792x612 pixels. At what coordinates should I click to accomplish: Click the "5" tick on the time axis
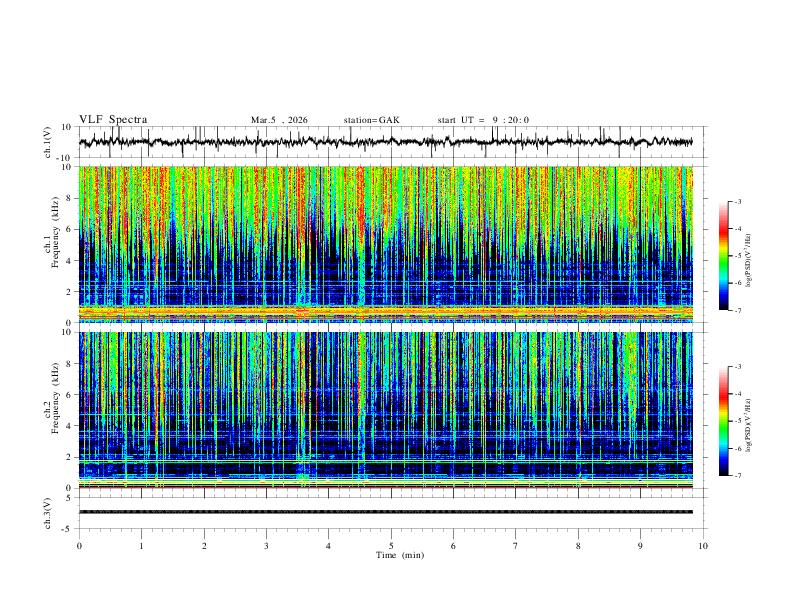click(391, 546)
